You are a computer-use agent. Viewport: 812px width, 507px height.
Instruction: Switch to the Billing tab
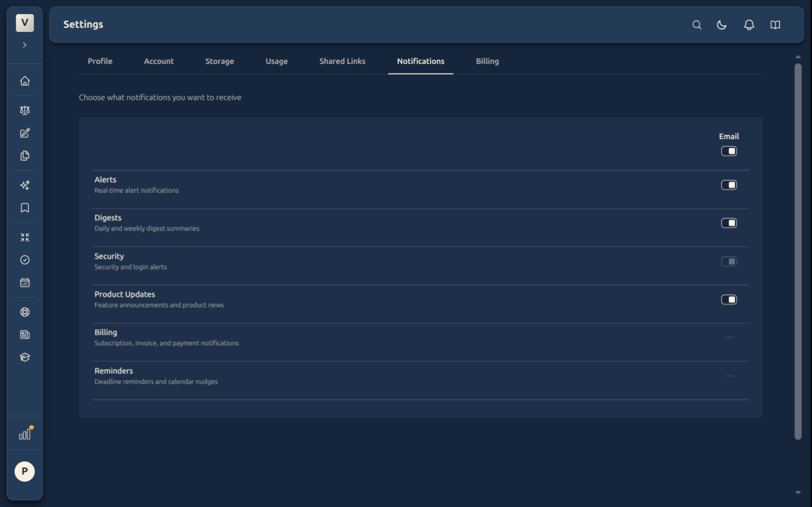point(487,61)
